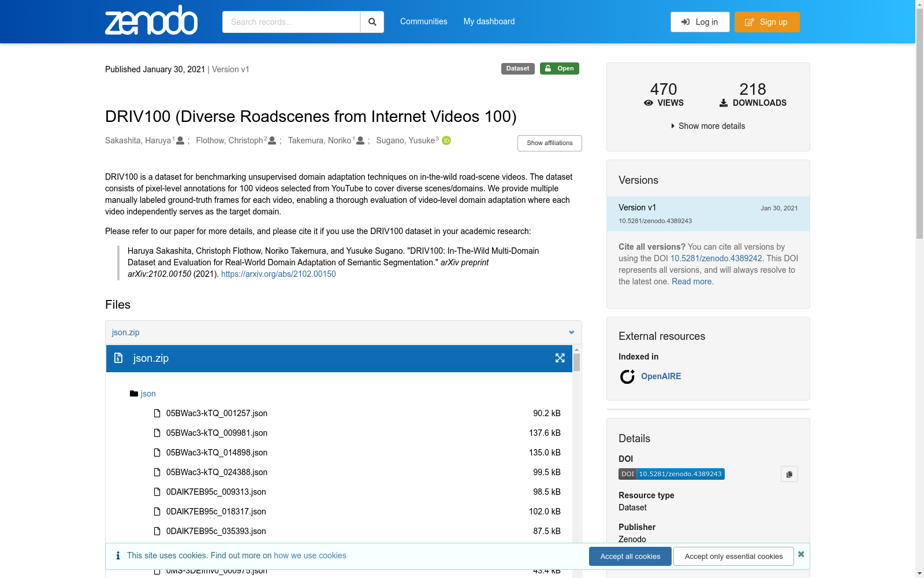Click the 137.6 kB size value
Image resolution: width=924 pixels, height=578 pixels.
(x=545, y=433)
